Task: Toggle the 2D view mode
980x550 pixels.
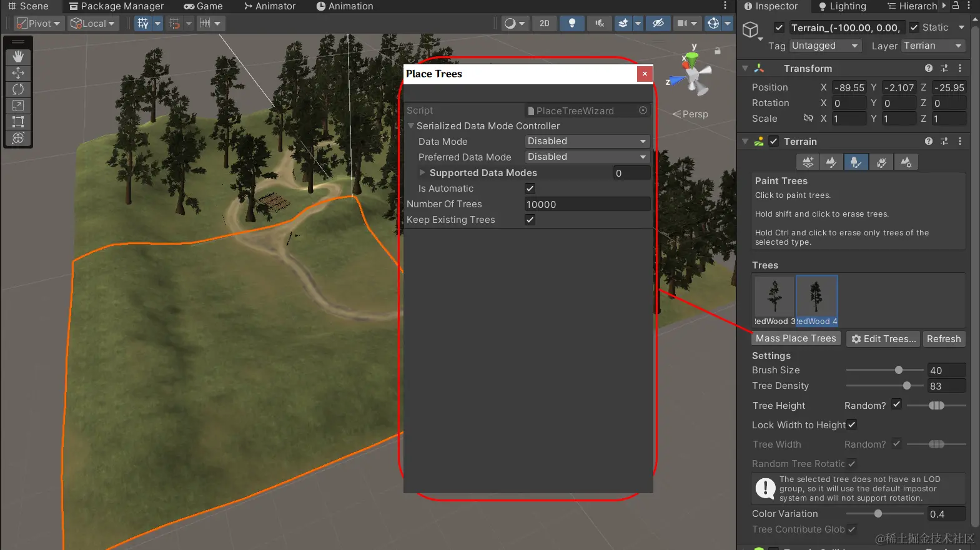Action: [545, 23]
